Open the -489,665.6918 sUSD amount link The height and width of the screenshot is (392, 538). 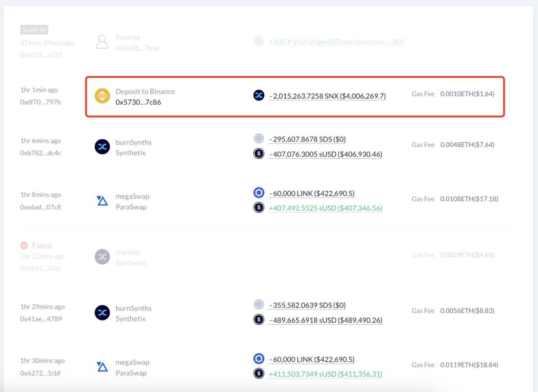(325, 320)
